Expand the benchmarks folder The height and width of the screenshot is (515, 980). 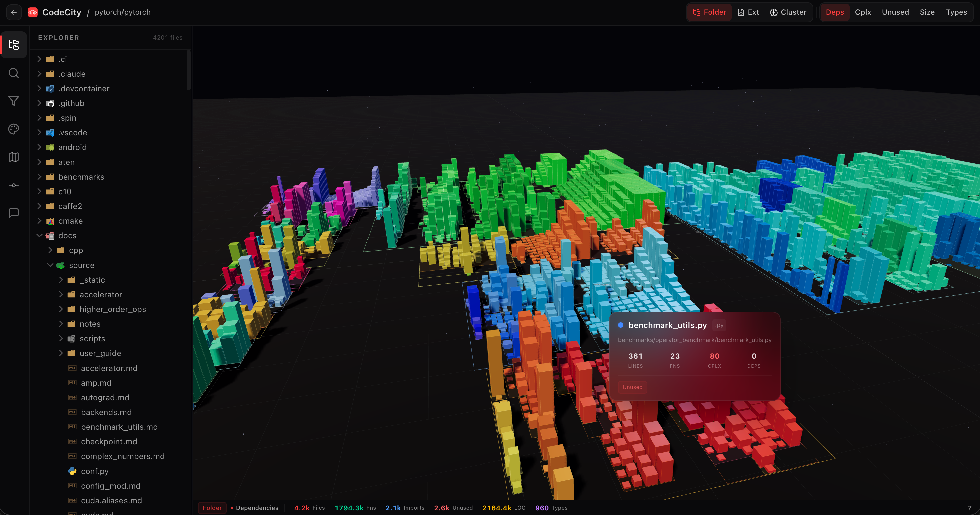[x=81, y=177]
